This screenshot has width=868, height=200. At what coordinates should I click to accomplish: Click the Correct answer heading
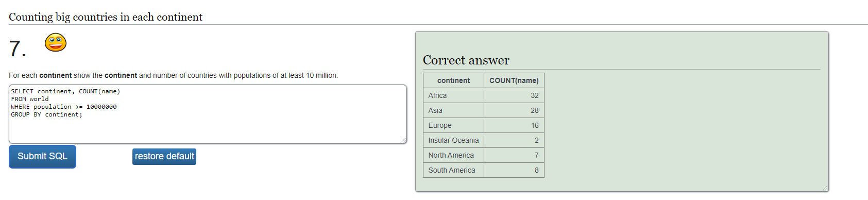coord(466,60)
